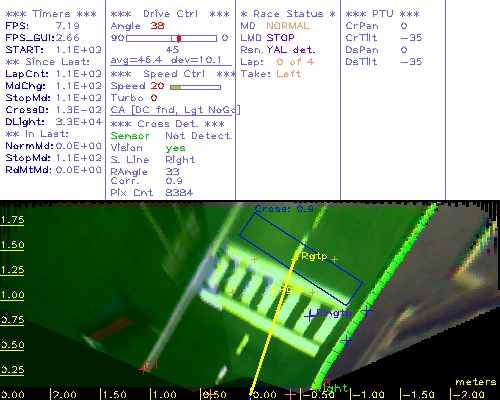Image resolution: width=500 pixels, height=400 pixels.
Task: Click the blue cross detection rectangle
Action: [x=301, y=259]
